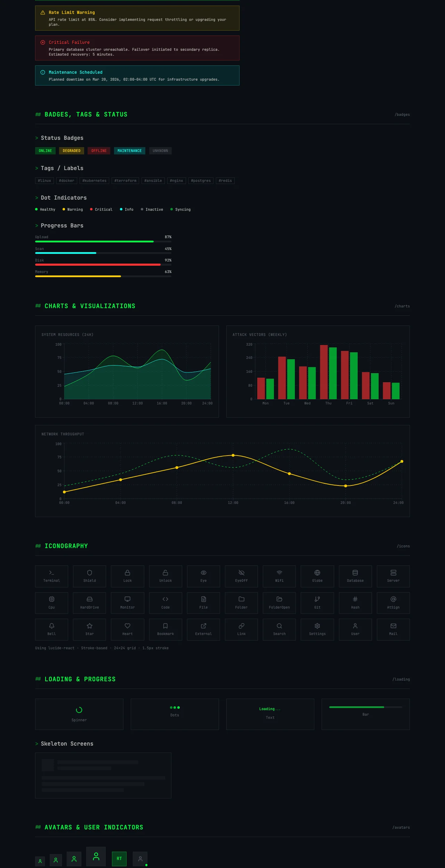The image size is (445, 868).
Task: Click the RT initials avatar
Action: (119, 859)
